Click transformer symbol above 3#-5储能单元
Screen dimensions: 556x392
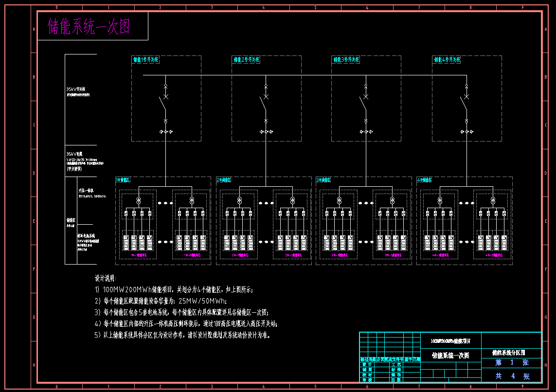coord(392,200)
